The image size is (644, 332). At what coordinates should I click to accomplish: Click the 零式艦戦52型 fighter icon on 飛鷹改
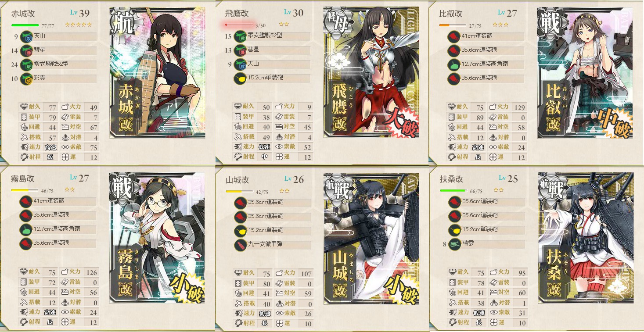click(240, 36)
